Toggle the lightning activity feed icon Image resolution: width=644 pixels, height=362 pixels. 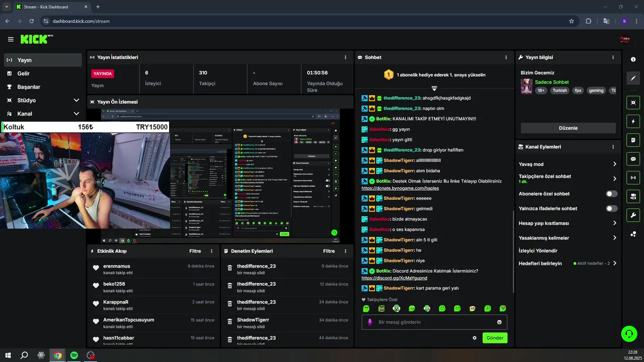pos(633,121)
